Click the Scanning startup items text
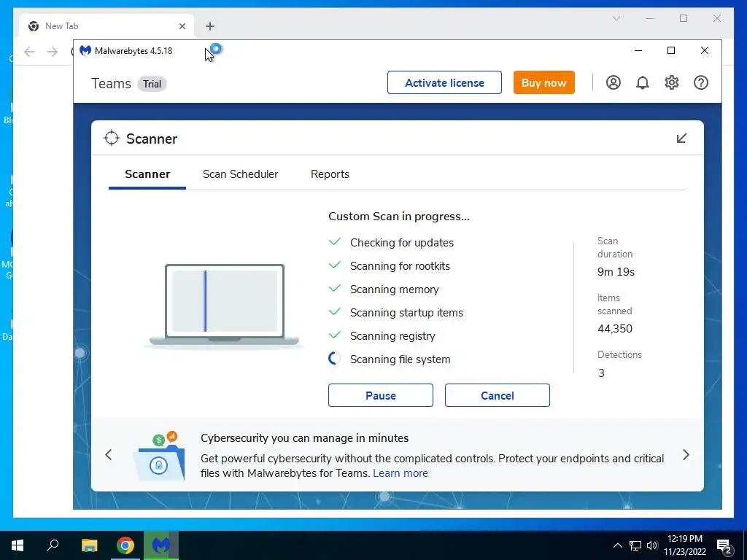The image size is (747, 560). point(407,312)
